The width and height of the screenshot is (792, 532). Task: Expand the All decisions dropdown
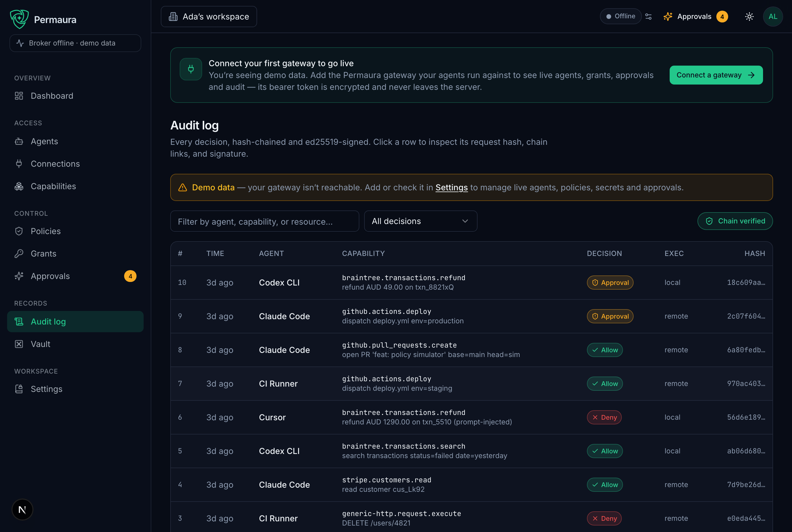click(x=421, y=221)
